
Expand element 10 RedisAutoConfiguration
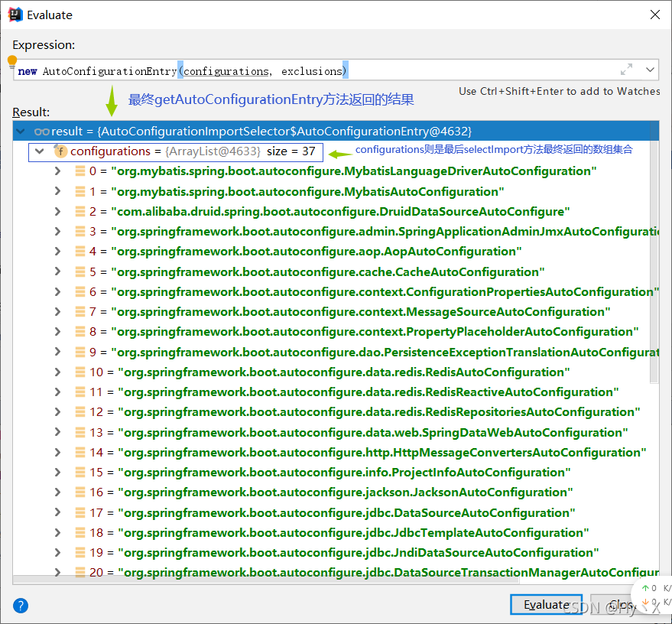[57, 372]
